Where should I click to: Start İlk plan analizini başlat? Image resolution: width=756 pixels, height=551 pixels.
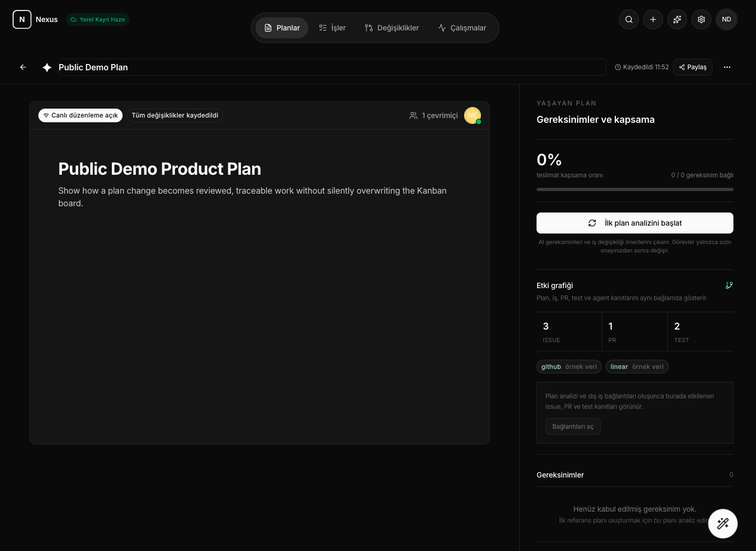pyautogui.click(x=635, y=223)
